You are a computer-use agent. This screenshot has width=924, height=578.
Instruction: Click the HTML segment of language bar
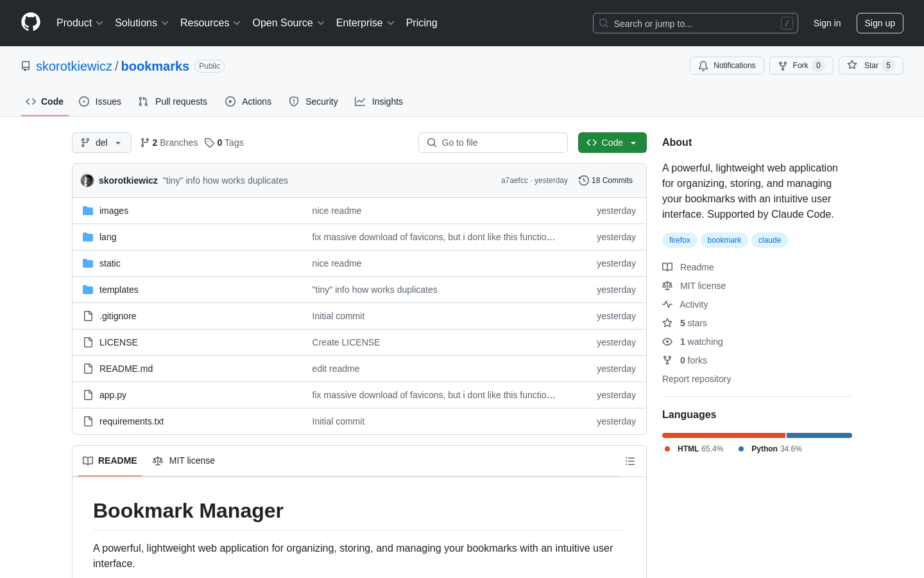coord(724,435)
